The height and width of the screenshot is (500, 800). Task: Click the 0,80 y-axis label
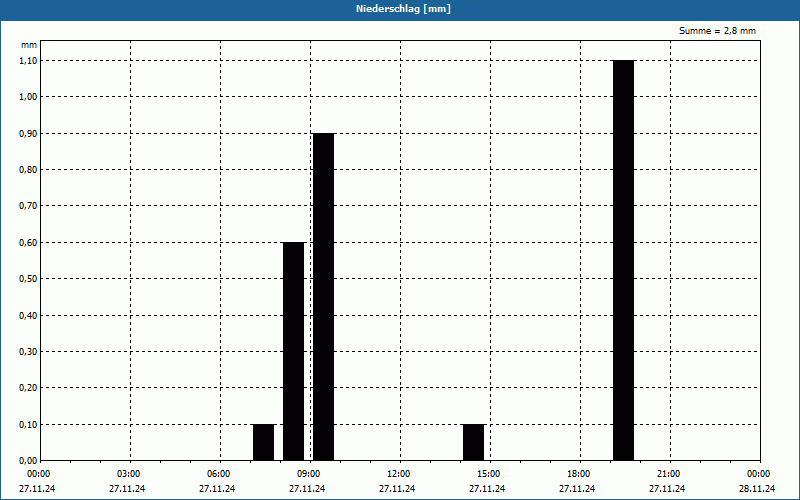pyautogui.click(x=28, y=169)
